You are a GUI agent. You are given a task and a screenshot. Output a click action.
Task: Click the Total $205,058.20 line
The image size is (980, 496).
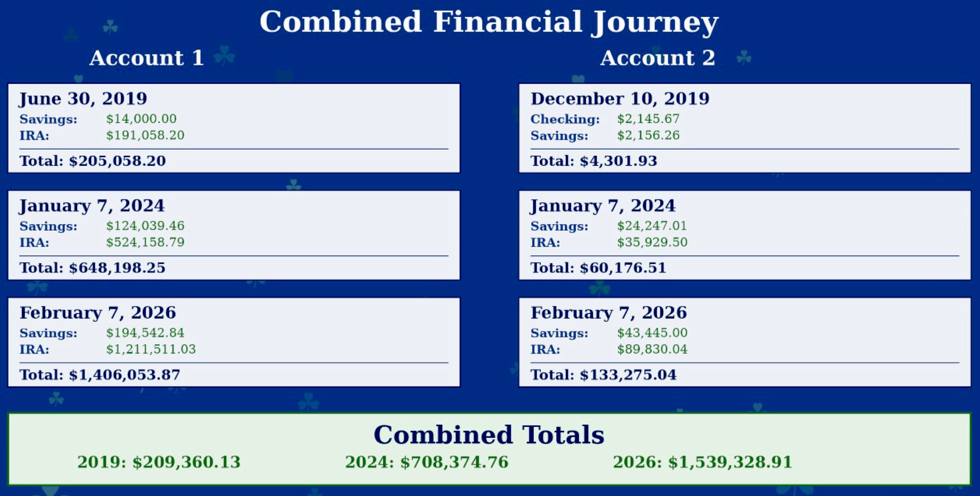pyautogui.click(x=92, y=161)
